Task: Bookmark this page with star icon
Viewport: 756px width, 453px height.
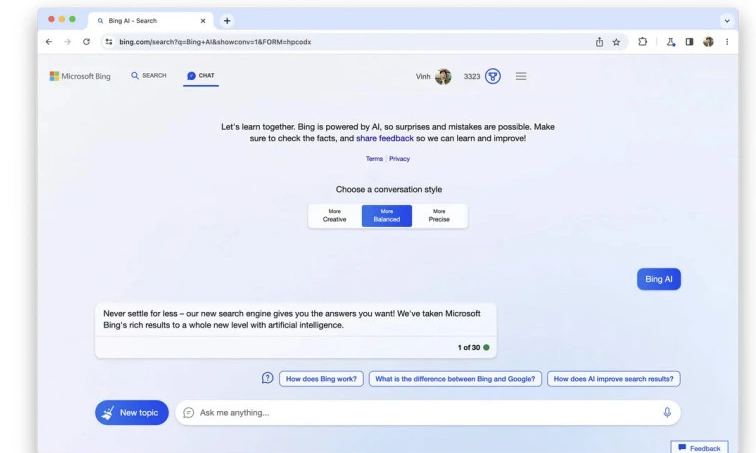Action: coord(616,42)
